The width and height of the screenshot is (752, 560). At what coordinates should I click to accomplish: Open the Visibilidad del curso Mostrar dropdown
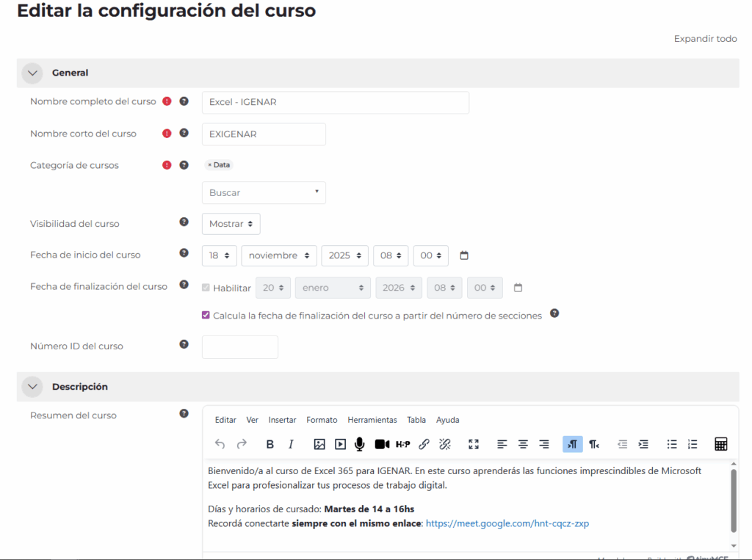click(x=231, y=224)
